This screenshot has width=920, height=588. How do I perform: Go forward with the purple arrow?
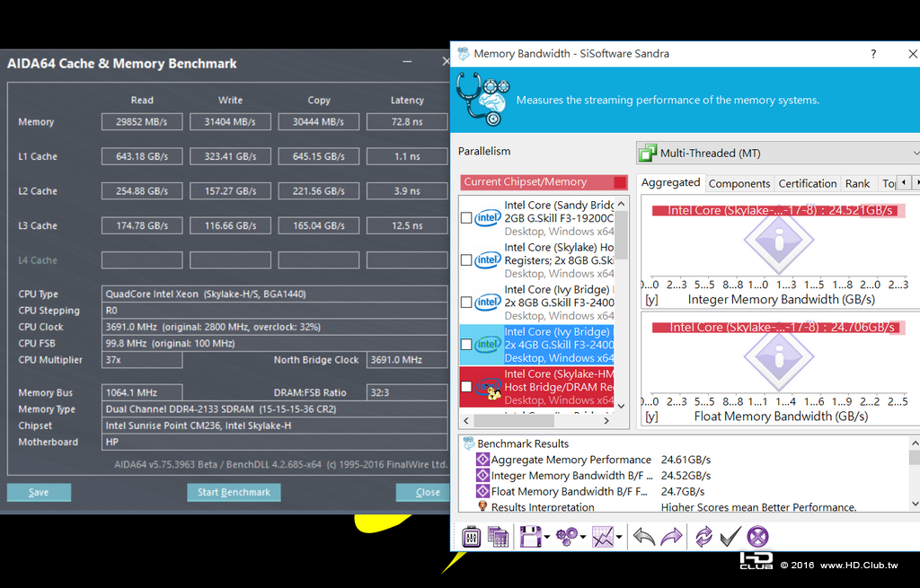point(671,537)
